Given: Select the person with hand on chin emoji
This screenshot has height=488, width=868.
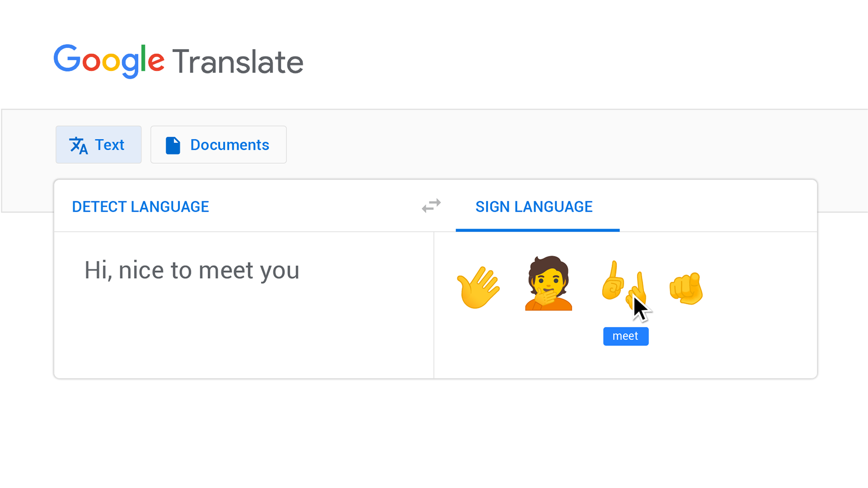Looking at the screenshot, I should click(548, 283).
